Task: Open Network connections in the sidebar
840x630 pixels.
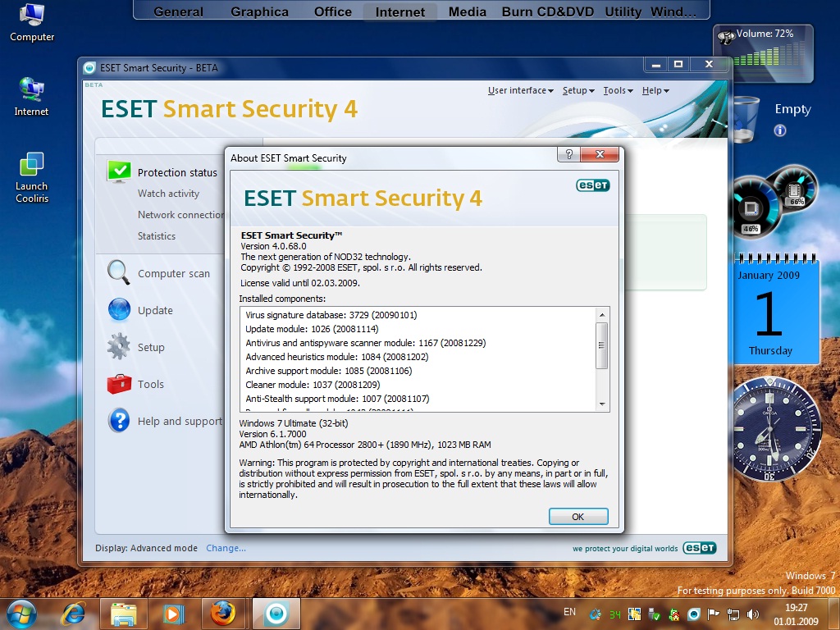Action: pyautogui.click(x=181, y=215)
